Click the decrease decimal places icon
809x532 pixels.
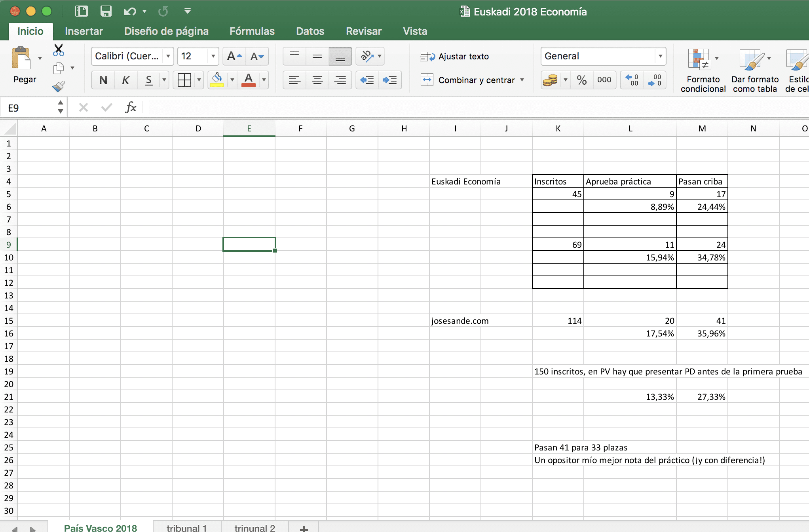[x=655, y=80]
